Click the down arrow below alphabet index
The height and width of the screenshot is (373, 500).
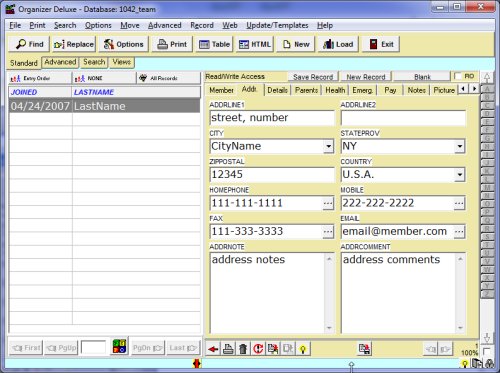point(487,338)
